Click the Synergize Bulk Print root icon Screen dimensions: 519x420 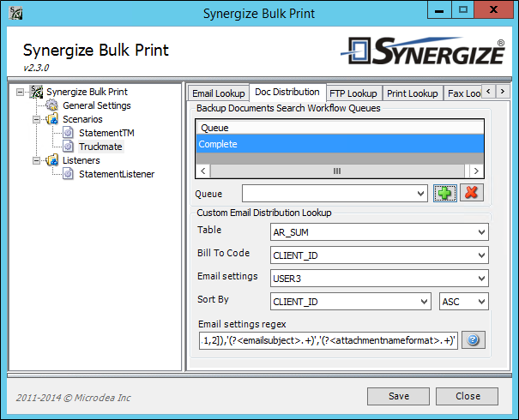tap(36, 92)
